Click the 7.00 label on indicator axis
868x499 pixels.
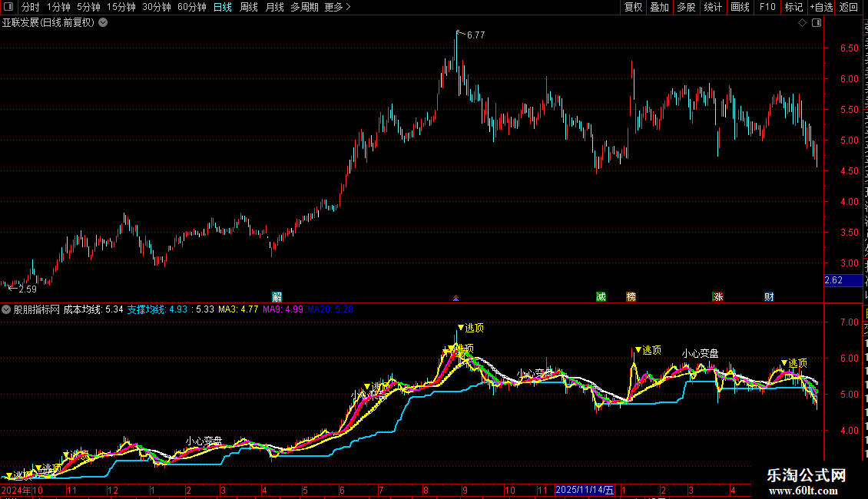click(849, 322)
